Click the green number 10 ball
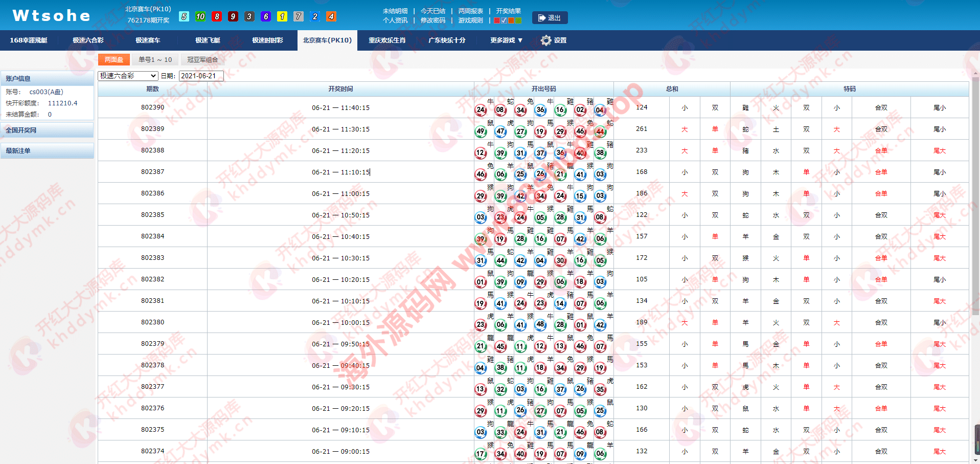 point(200,16)
